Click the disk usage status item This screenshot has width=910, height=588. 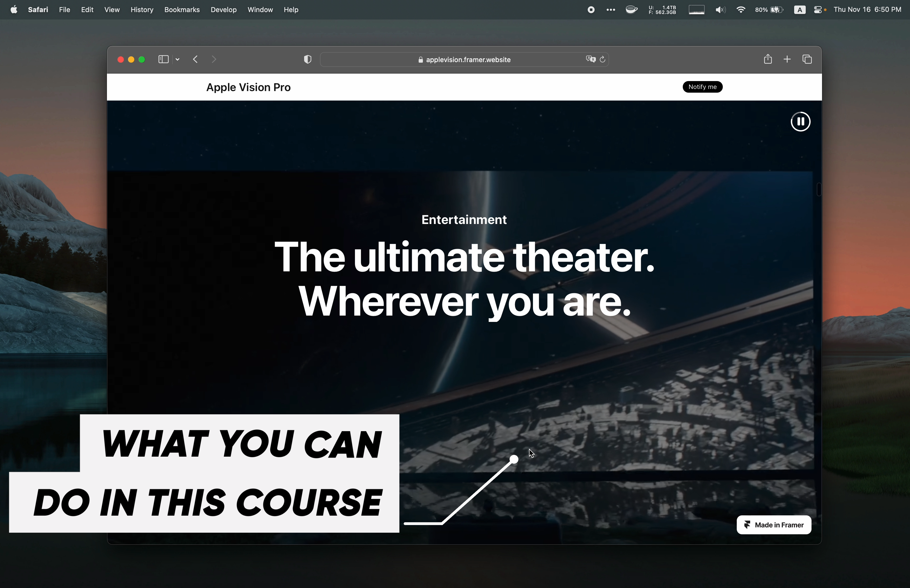point(662,10)
